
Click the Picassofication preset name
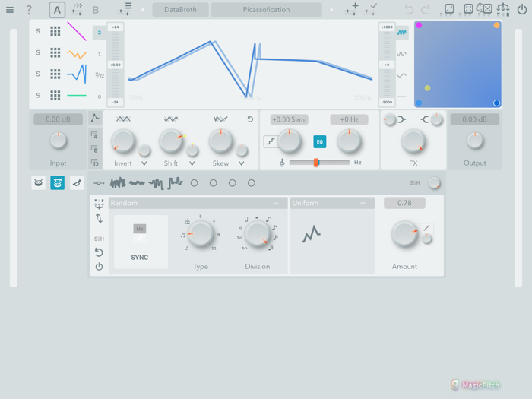pyautogui.click(x=266, y=10)
